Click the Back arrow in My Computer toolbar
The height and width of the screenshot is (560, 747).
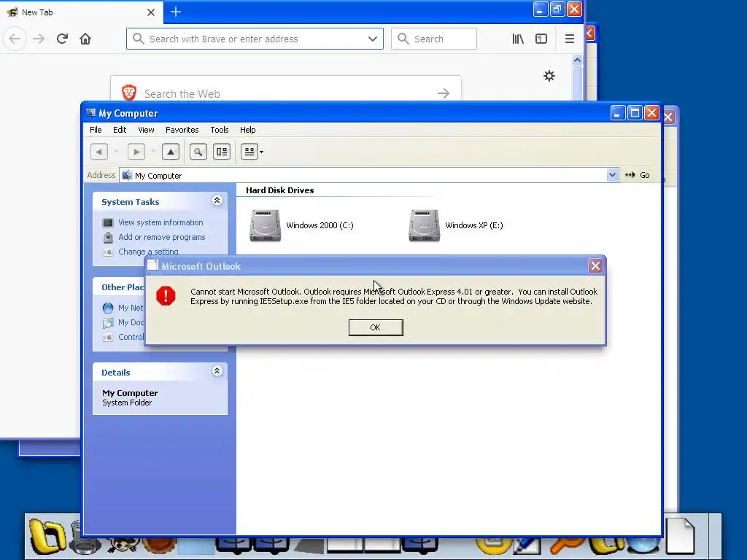coord(99,152)
